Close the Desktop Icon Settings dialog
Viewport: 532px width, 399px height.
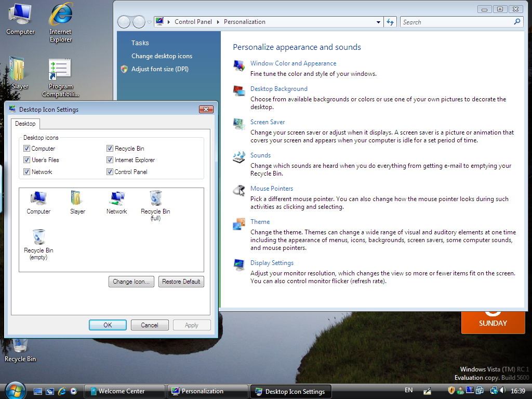pyautogui.click(x=206, y=109)
